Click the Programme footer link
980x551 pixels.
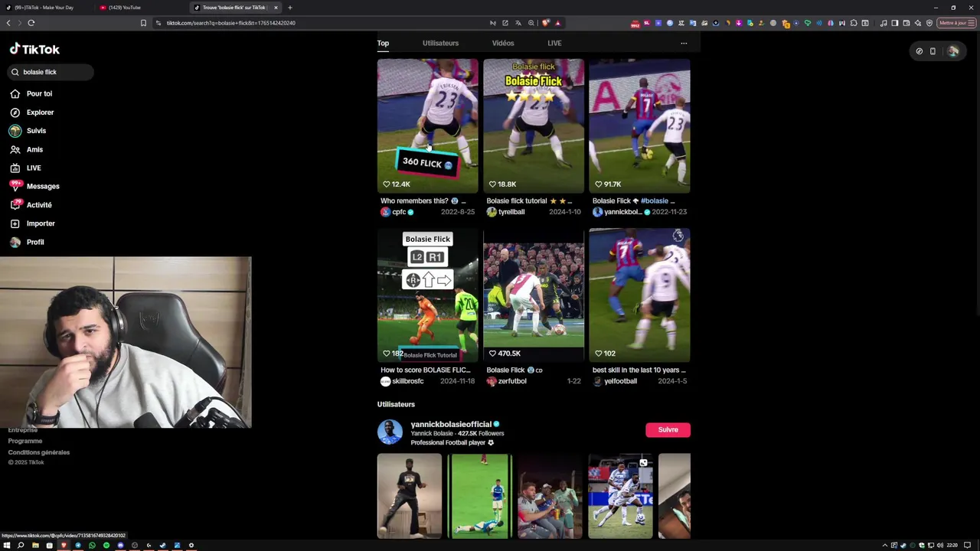pyautogui.click(x=25, y=441)
